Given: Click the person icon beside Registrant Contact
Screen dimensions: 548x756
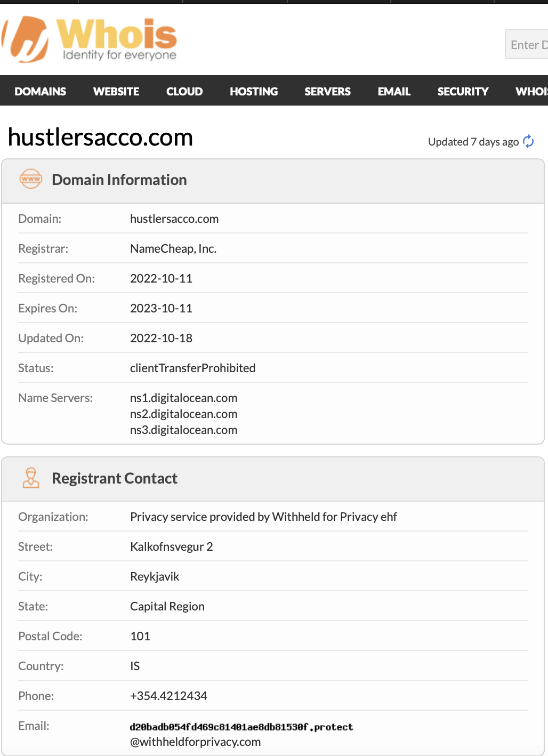Looking at the screenshot, I should pyautogui.click(x=31, y=478).
